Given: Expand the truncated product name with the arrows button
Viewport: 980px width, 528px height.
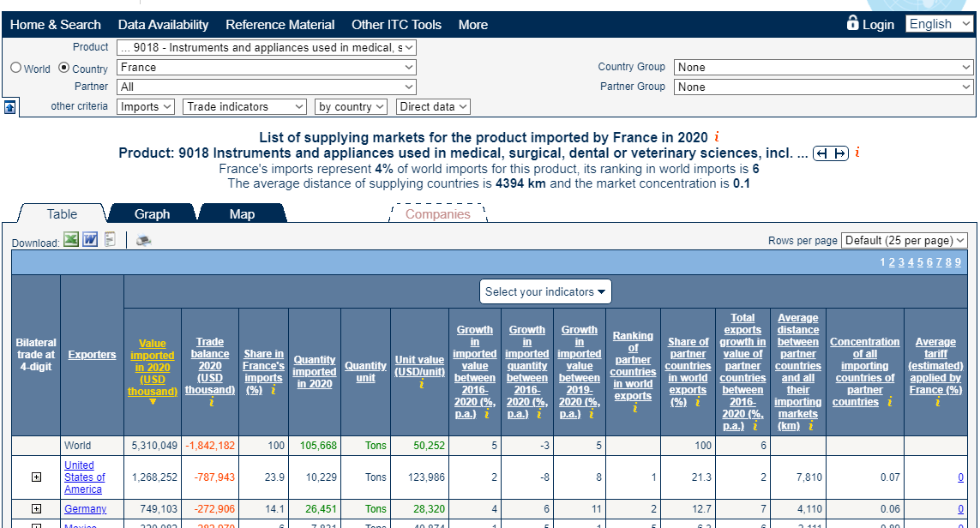Looking at the screenshot, I should pyautogui.click(x=831, y=153).
